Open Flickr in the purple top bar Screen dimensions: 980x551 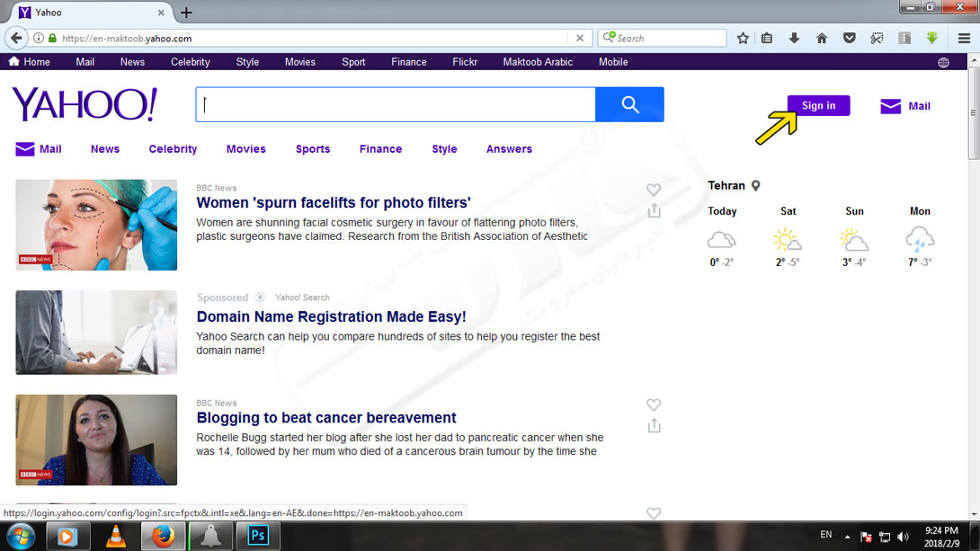(464, 62)
